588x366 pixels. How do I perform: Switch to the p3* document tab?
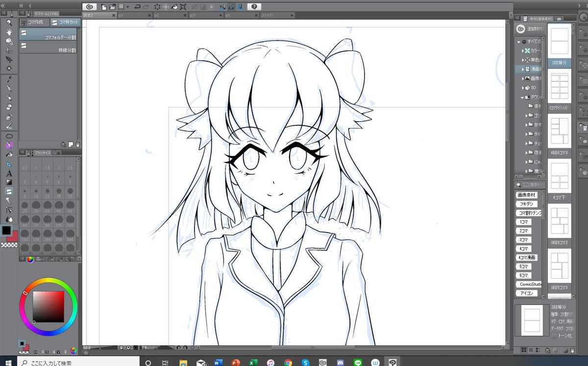point(206,16)
